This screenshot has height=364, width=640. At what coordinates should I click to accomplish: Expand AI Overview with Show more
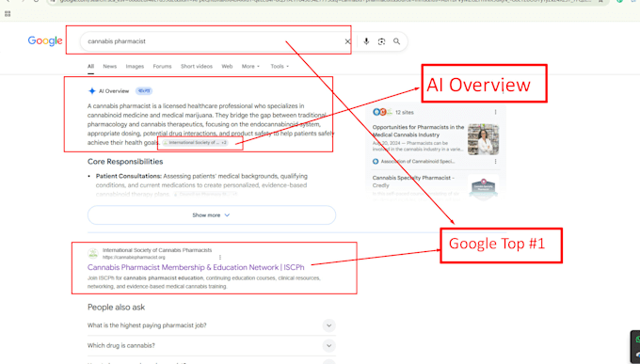coord(212,215)
